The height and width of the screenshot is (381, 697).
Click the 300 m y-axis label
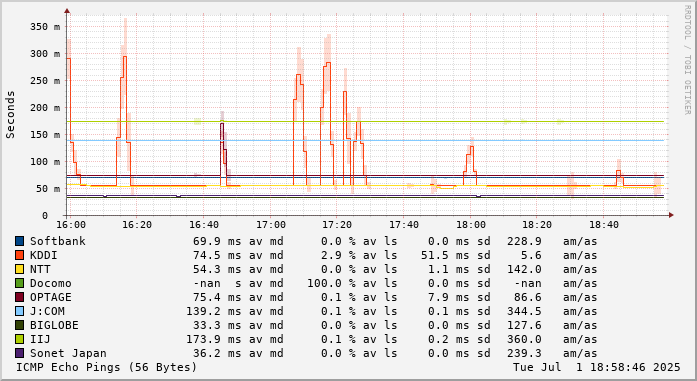[45, 54]
